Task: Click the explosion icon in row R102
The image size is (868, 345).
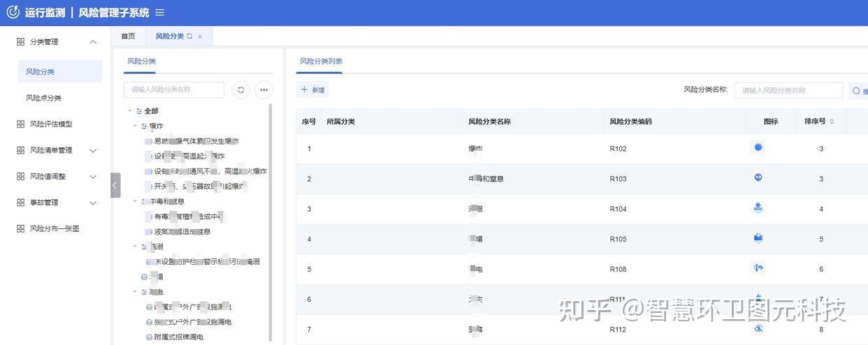Action: click(x=758, y=147)
